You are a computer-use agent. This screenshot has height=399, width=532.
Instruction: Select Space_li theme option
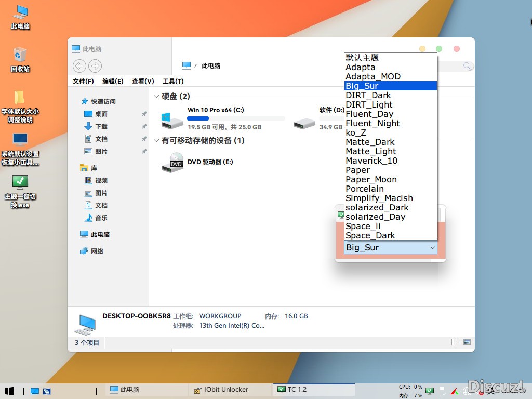click(x=391, y=227)
